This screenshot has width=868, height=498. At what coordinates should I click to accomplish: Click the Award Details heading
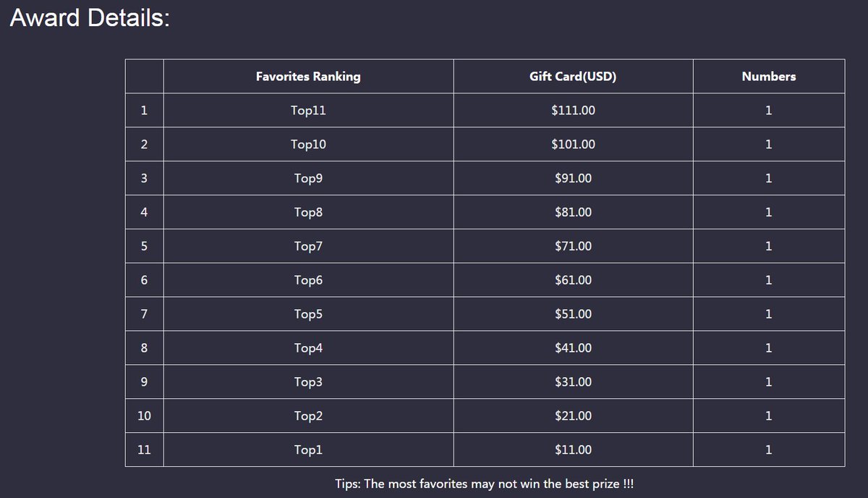click(90, 18)
